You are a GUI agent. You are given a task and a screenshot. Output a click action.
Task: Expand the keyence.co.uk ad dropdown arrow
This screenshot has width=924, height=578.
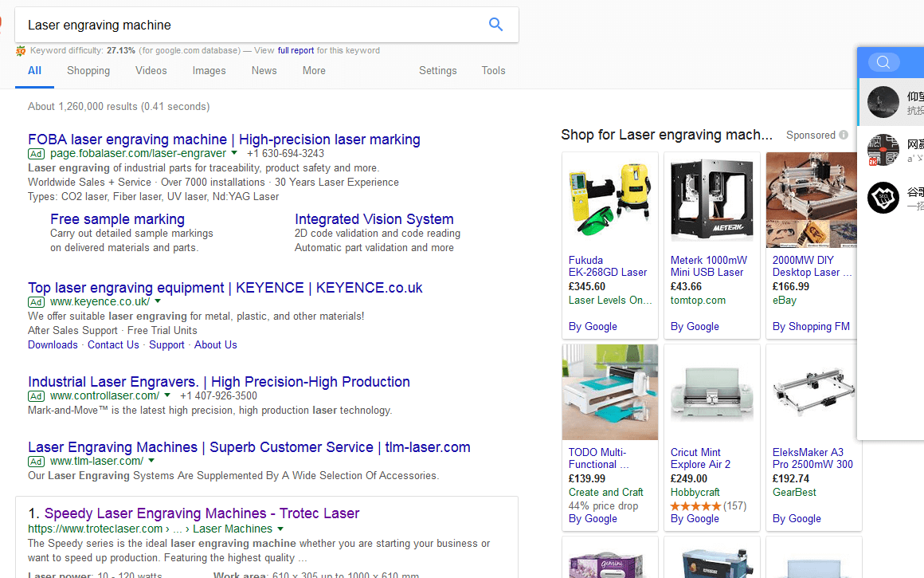[x=158, y=301]
